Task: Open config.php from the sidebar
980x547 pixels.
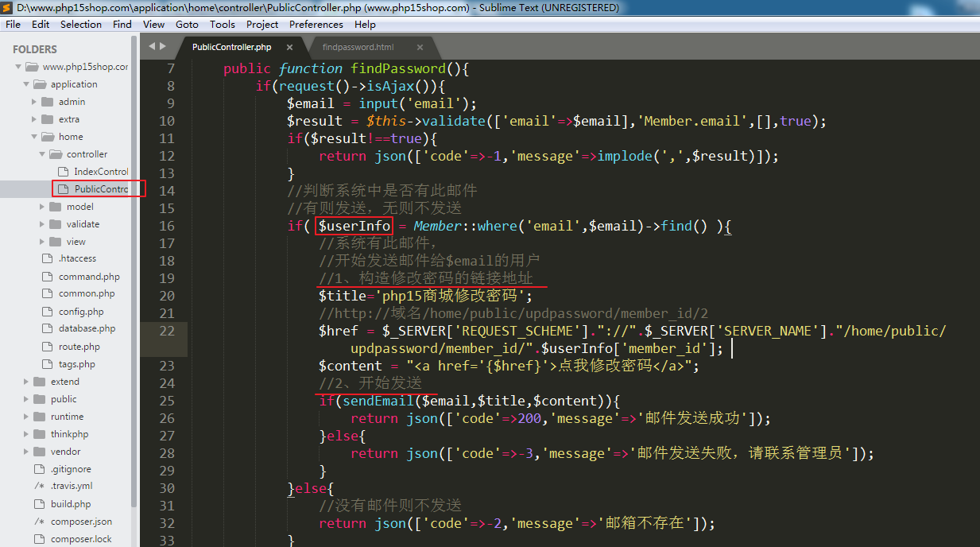Action: pos(81,312)
